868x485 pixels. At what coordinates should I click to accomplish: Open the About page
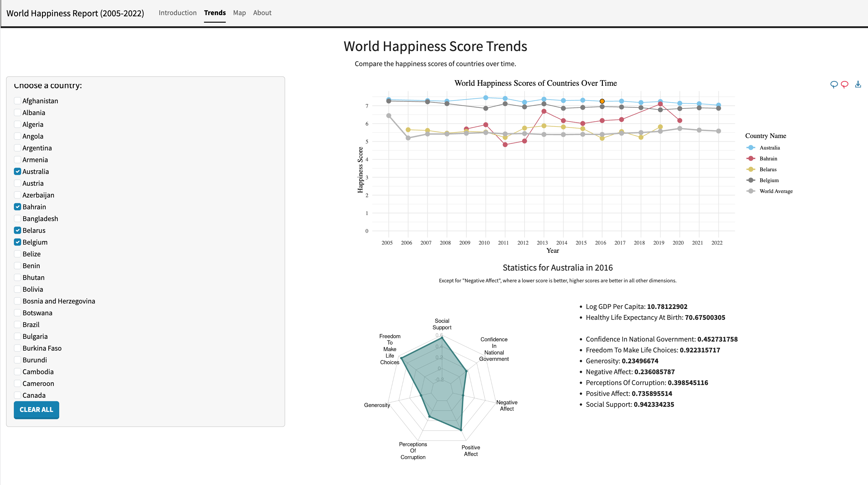pos(262,13)
